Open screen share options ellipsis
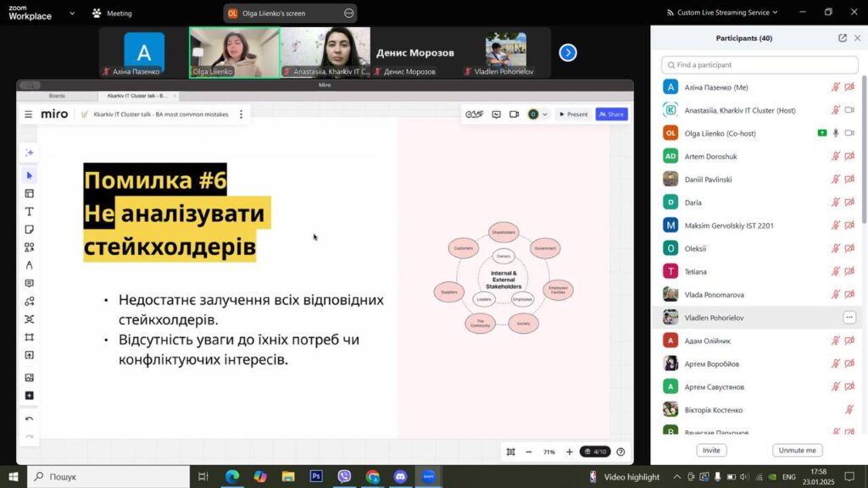The height and width of the screenshot is (488, 868). (x=348, y=14)
